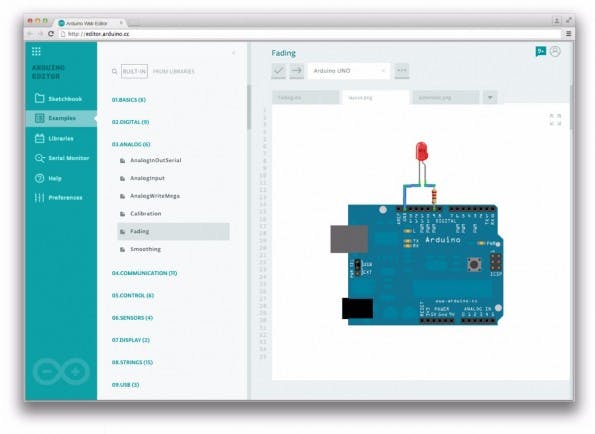Viewport: 595px width, 434px height.
Task: Expand the 06.SENSORS category
Action: click(x=132, y=318)
